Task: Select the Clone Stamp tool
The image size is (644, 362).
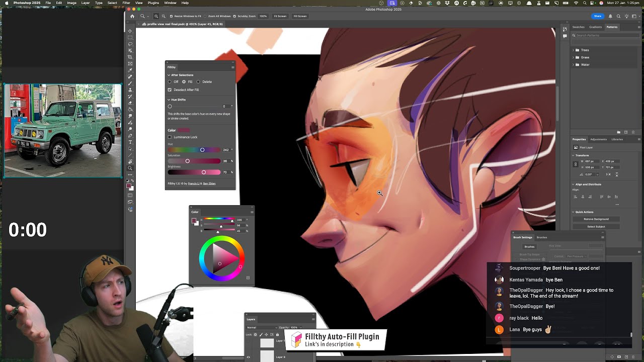Action: point(130,89)
